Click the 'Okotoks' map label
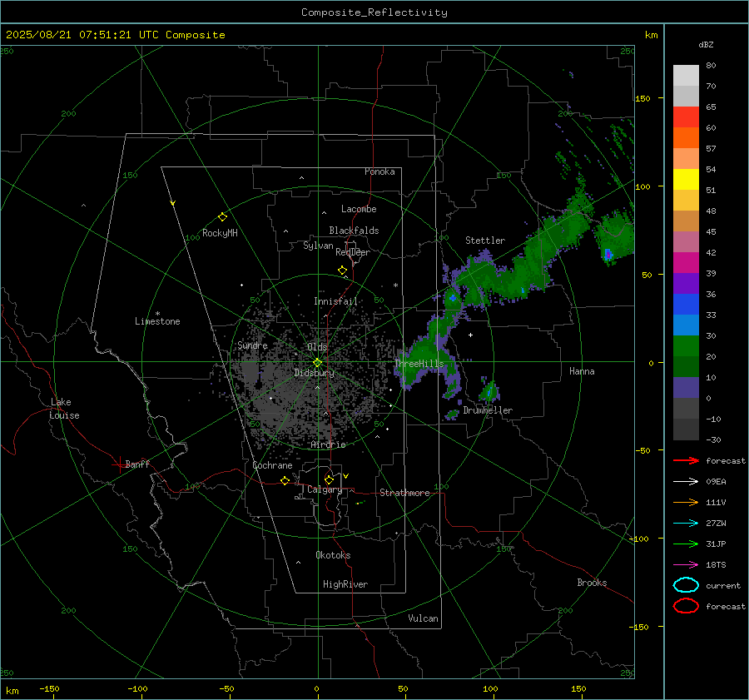Screen dimensions: 749x700 (333, 554)
